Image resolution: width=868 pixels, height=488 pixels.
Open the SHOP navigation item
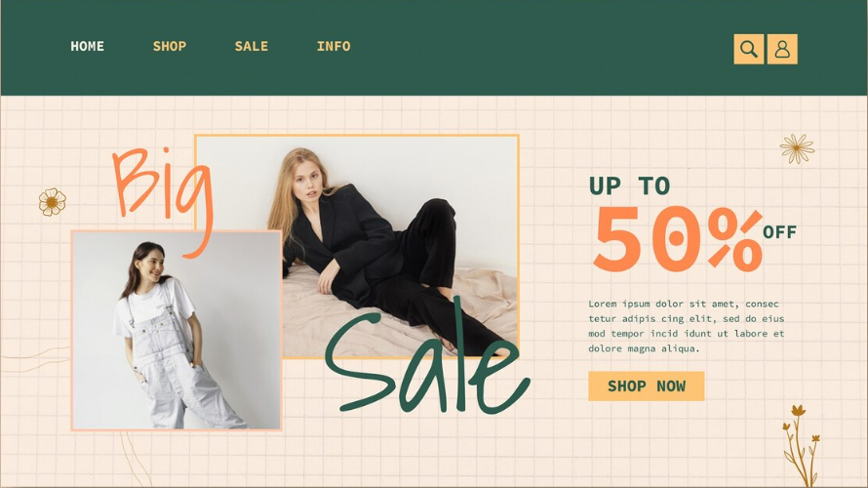click(x=170, y=47)
